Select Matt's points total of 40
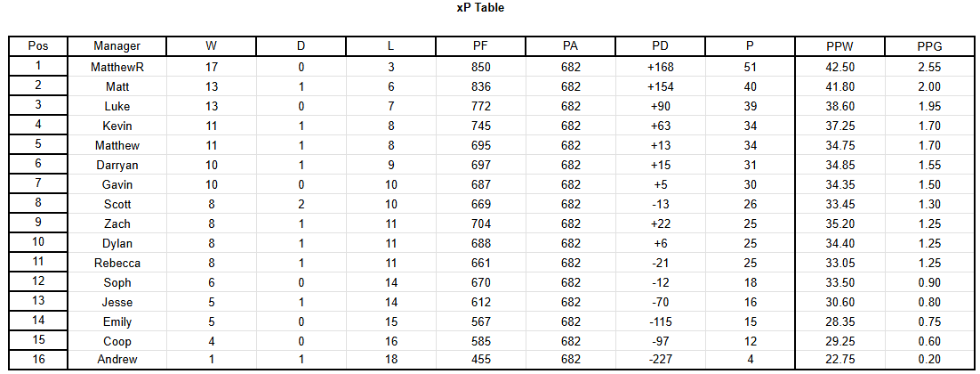Screen dimensions: 980x374 point(750,86)
